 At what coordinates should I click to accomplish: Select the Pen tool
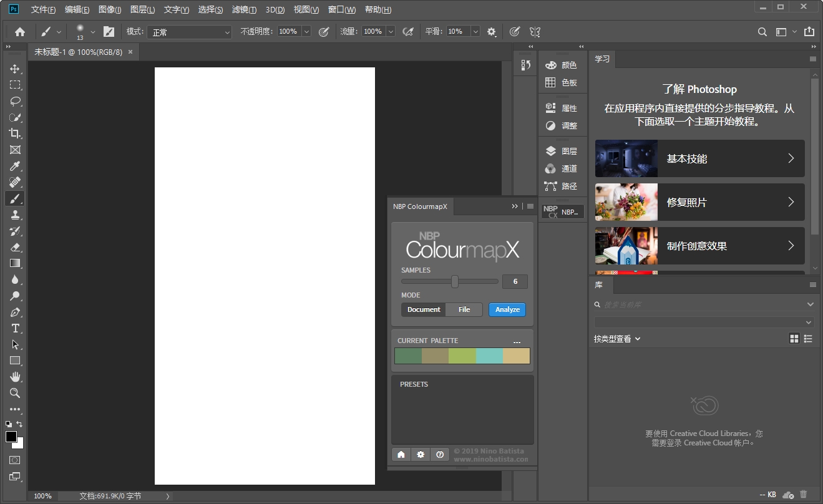(15, 312)
